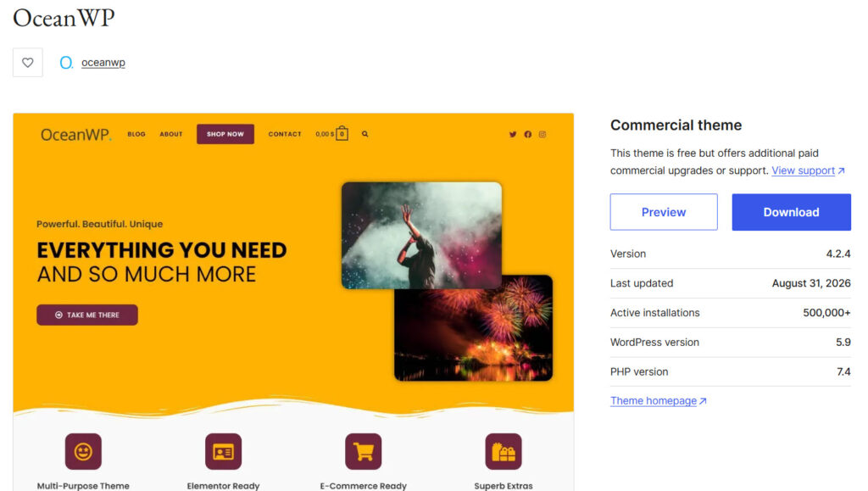Screen dimensions: 868x491
Task: Open the Theme homepage link
Action: point(658,401)
